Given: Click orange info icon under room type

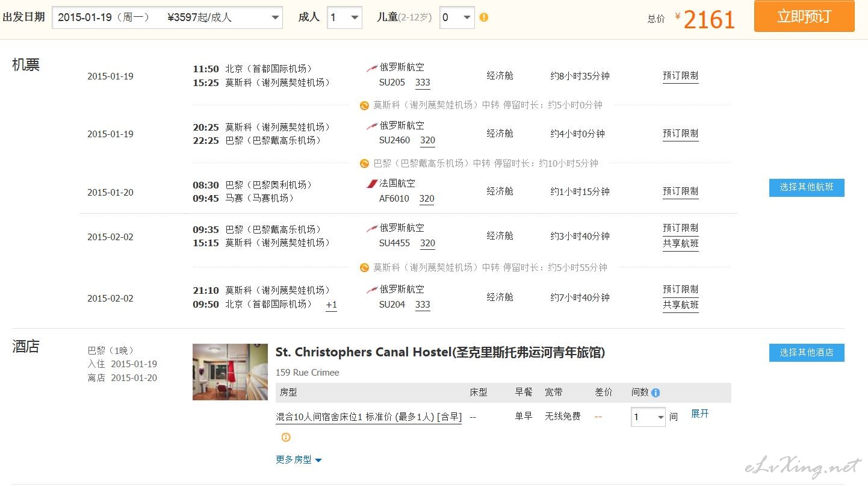Looking at the screenshot, I should [x=286, y=438].
